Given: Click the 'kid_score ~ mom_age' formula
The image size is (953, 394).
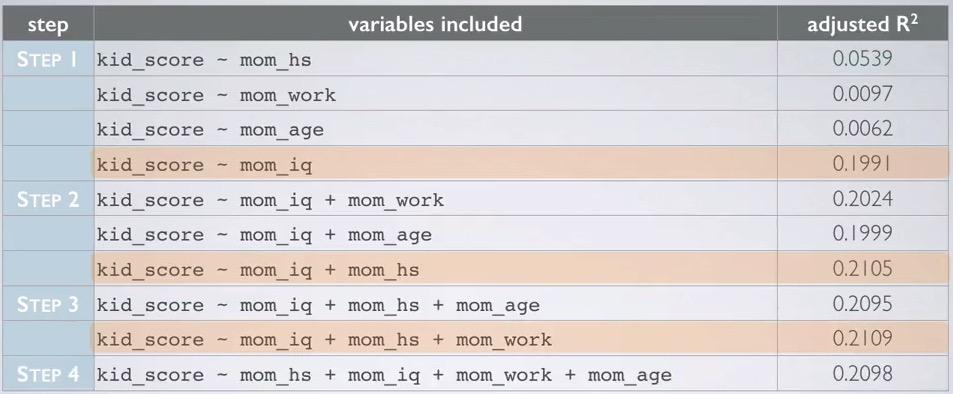Looking at the screenshot, I should coord(210,130).
